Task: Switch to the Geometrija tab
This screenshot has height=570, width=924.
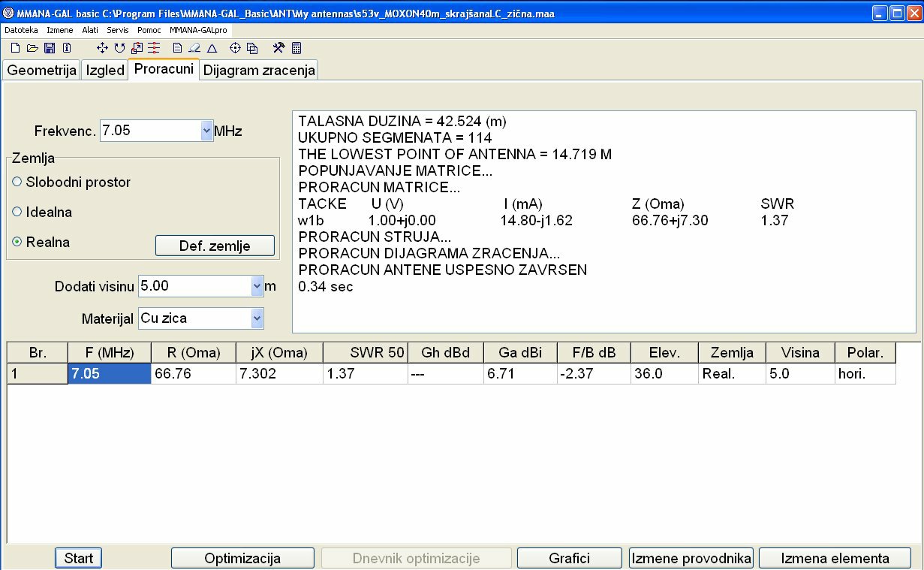Action: [42, 71]
